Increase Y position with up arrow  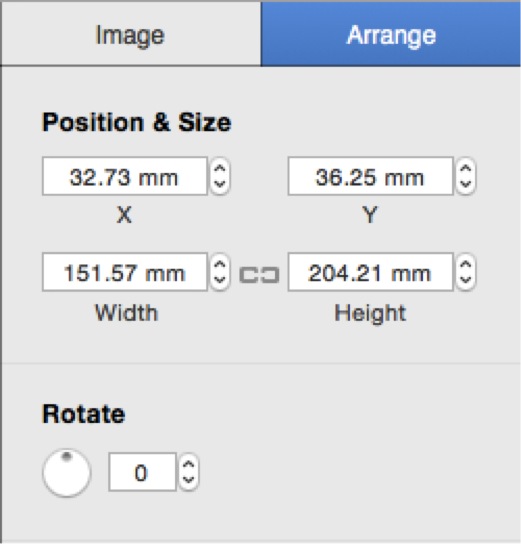click(x=466, y=168)
